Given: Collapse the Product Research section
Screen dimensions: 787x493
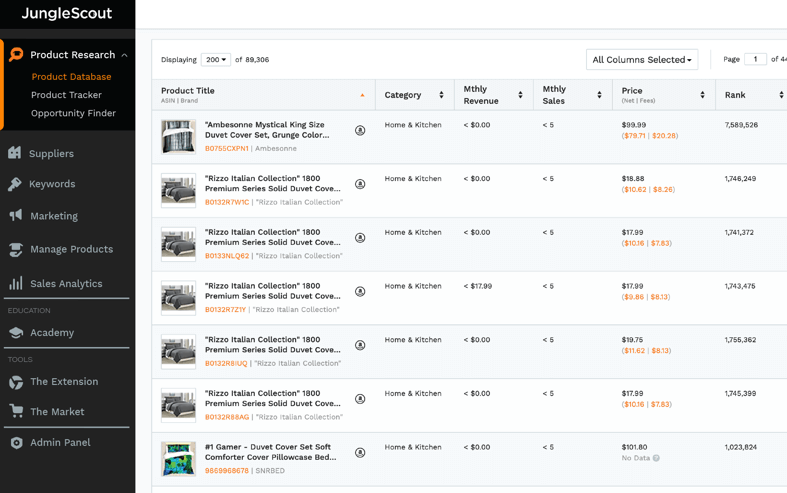Looking at the screenshot, I should tap(124, 55).
